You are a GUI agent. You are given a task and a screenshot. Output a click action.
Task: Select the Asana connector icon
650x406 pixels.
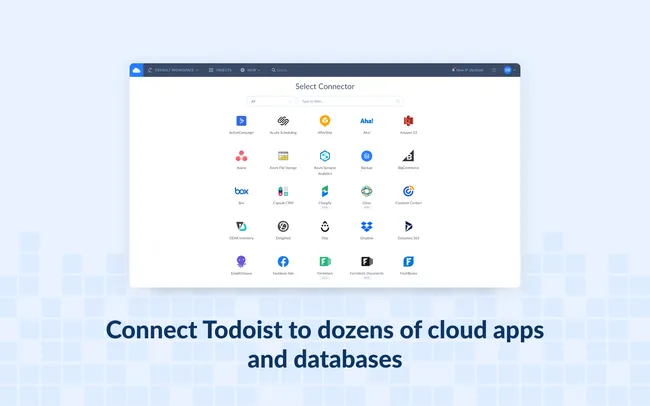pos(241,156)
